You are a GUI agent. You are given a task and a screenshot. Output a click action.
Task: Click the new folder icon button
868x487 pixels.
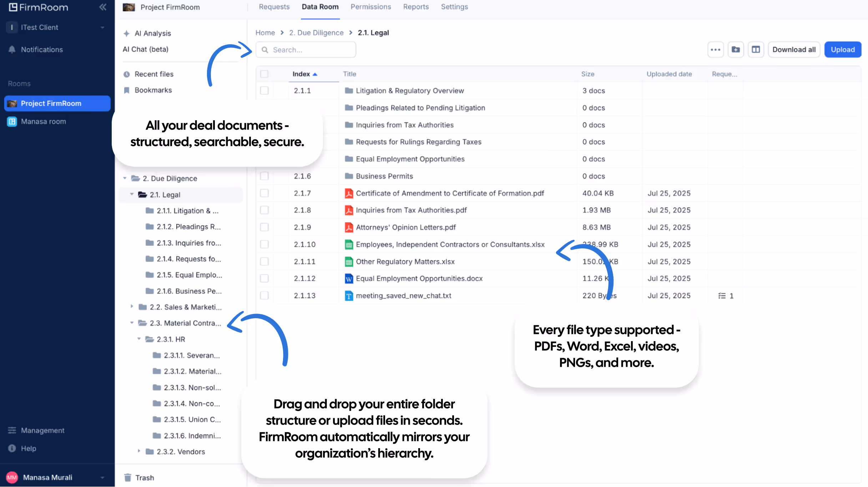pyautogui.click(x=736, y=50)
